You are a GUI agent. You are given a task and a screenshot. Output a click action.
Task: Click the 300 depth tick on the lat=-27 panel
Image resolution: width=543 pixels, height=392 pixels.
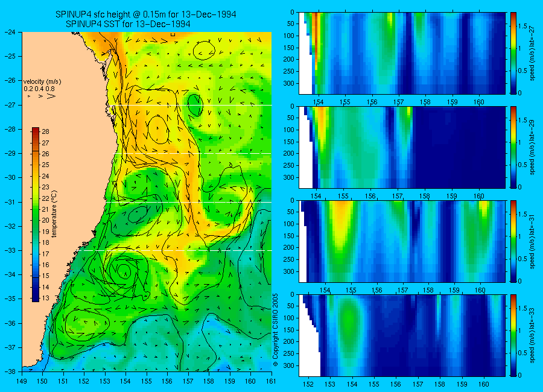[x=289, y=83]
